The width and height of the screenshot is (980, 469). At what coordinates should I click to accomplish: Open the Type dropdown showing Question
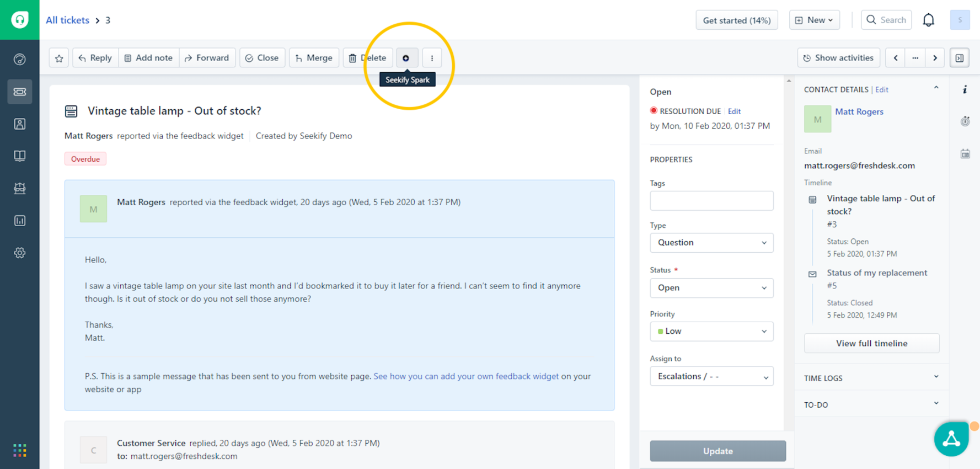coord(711,243)
